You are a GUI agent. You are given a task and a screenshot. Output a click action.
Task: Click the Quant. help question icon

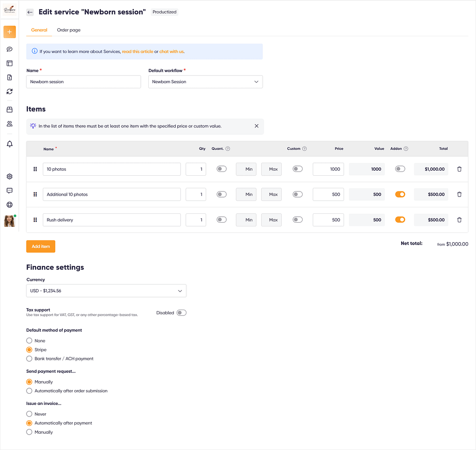click(228, 149)
